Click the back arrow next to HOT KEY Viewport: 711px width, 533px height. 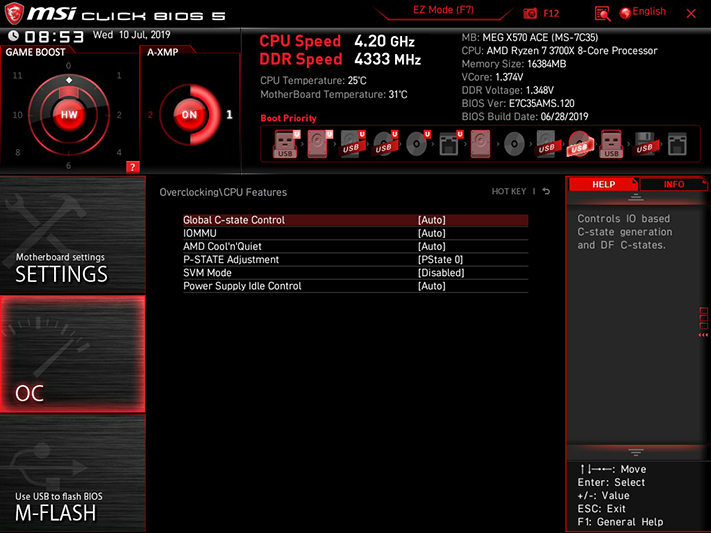[x=546, y=191]
